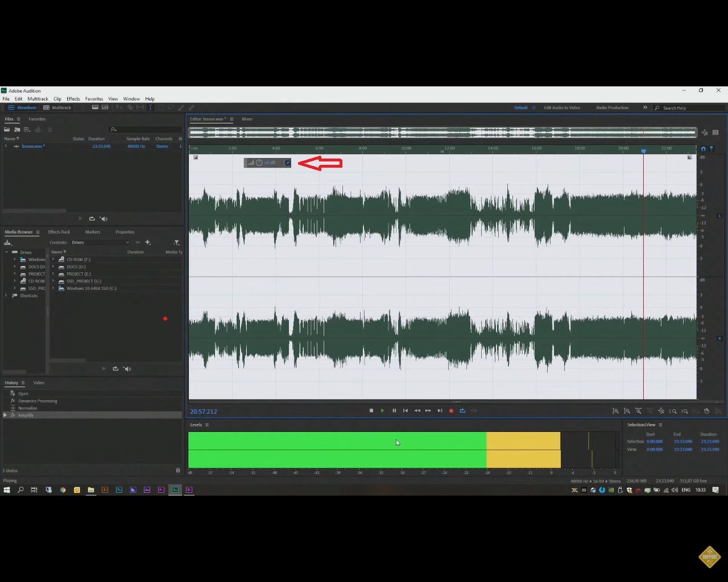
Task: Click the Fast Forward transport button
Action: pyautogui.click(x=428, y=410)
